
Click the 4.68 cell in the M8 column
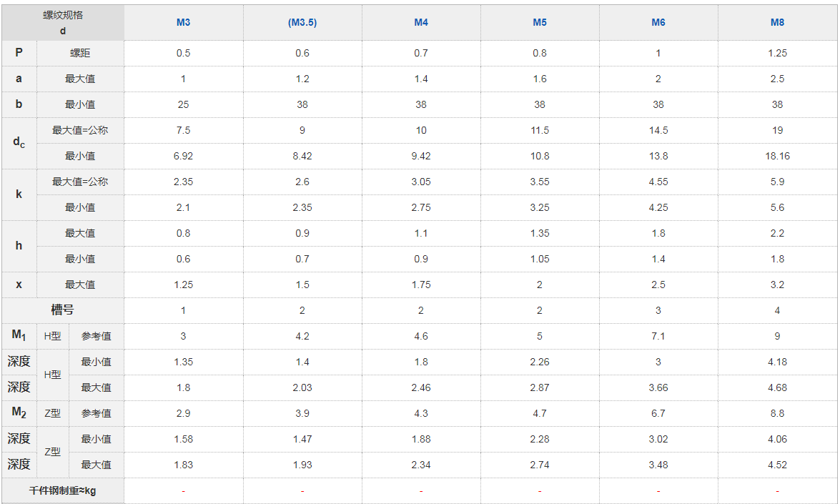point(777,387)
